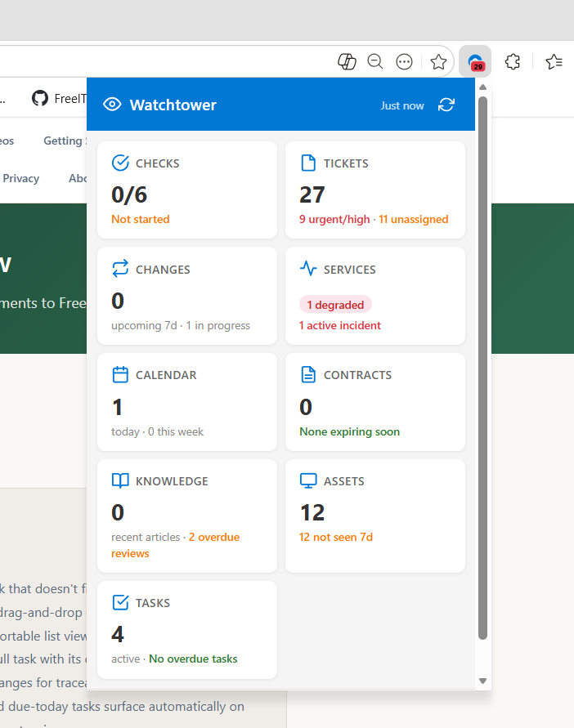
Task: Click the zoom out magnifier icon
Action: pos(375,62)
